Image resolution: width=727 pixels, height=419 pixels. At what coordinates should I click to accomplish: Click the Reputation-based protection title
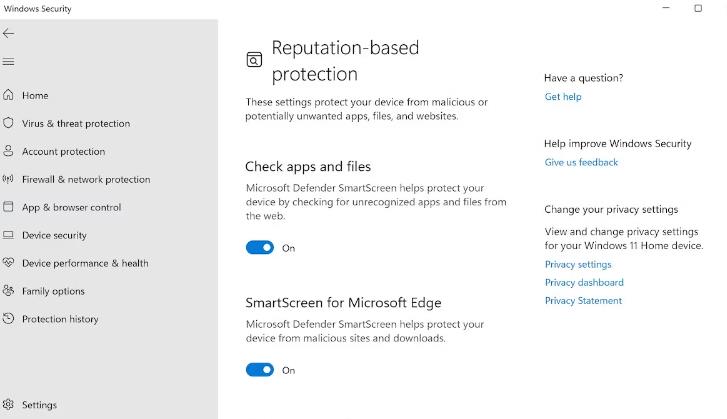click(345, 61)
